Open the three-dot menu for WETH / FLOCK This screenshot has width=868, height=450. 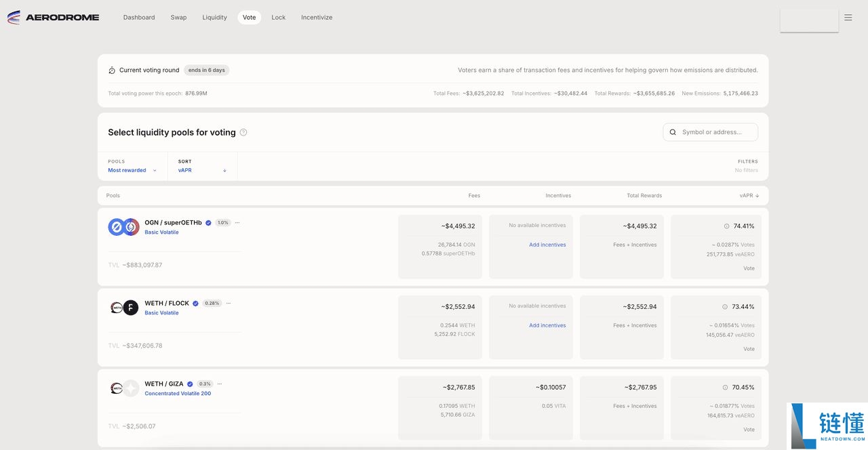(229, 303)
